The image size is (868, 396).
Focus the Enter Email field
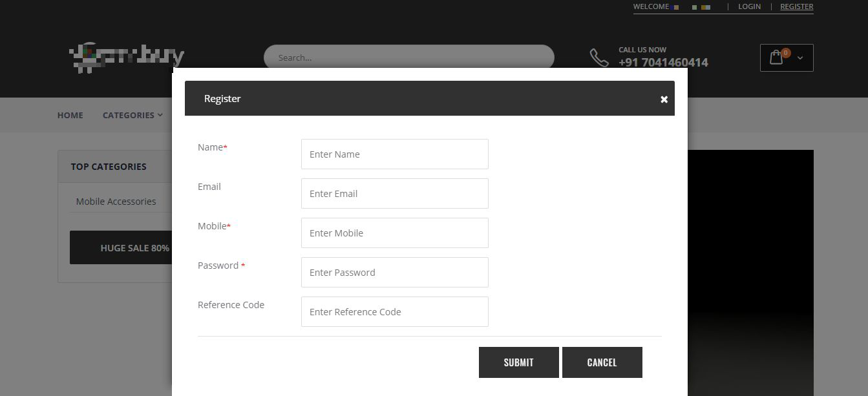pyautogui.click(x=395, y=194)
